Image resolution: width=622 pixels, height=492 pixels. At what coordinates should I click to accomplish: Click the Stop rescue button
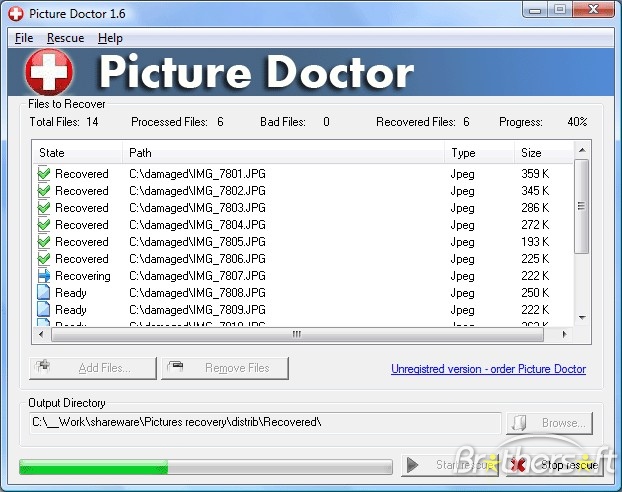[x=555, y=465]
